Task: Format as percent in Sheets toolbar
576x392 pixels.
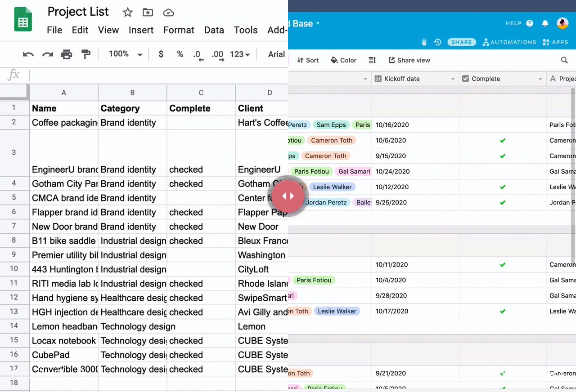Action: click(x=180, y=54)
